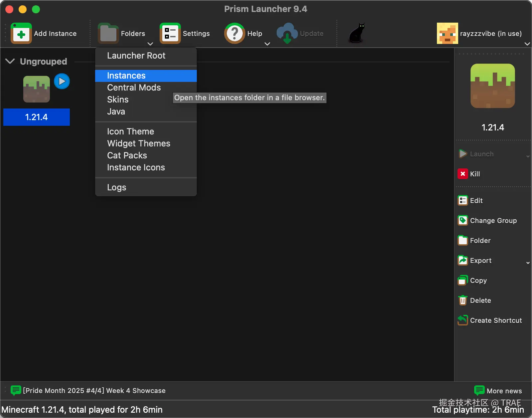Click the Add Instance label

pos(55,33)
